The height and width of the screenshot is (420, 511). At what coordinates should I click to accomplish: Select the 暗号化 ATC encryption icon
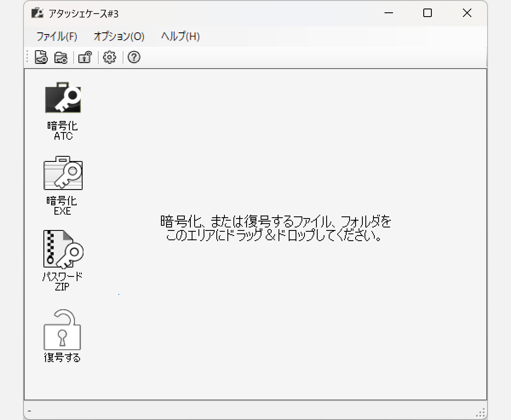(63, 98)
